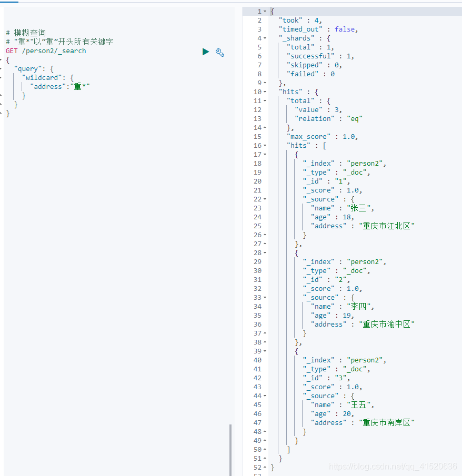Screen dimensions: 462x476
Task: Click the address value 重庆市南岸区
Action: 387,423
